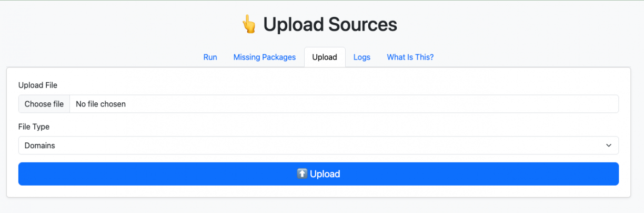Viewport: 644px width, 213px height.
Task: Click the up-arrow icon on the Upload button
Action: point(302,173)
